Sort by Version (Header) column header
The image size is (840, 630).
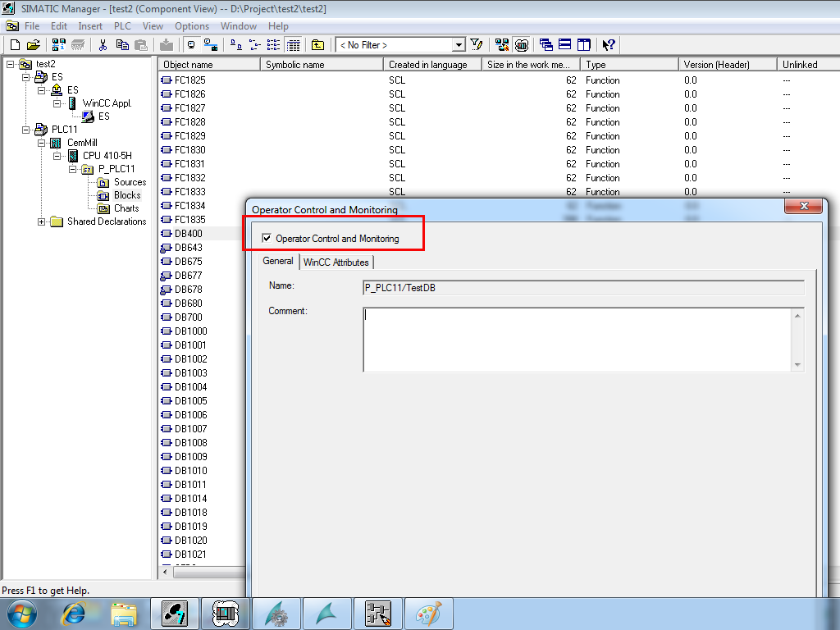(728, 64)
